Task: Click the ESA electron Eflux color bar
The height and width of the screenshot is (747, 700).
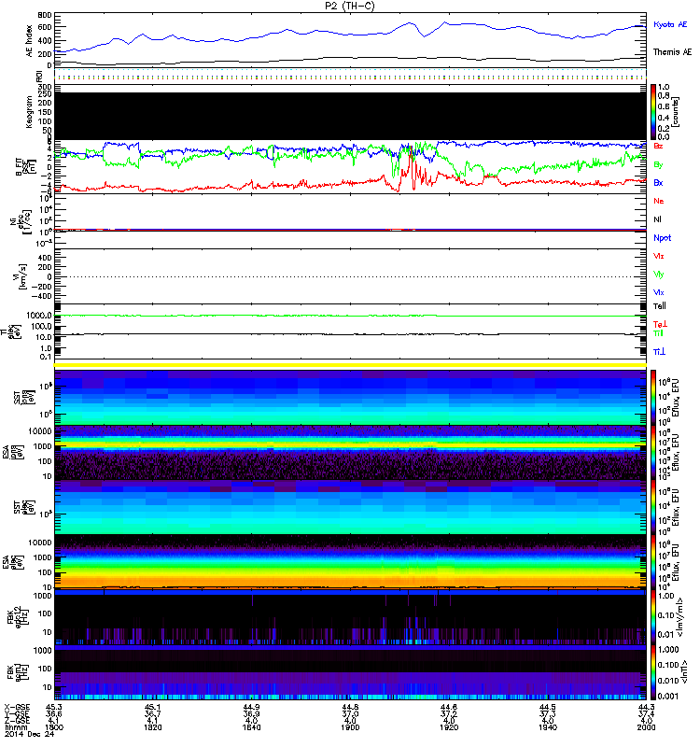Action: click(652, 562)
